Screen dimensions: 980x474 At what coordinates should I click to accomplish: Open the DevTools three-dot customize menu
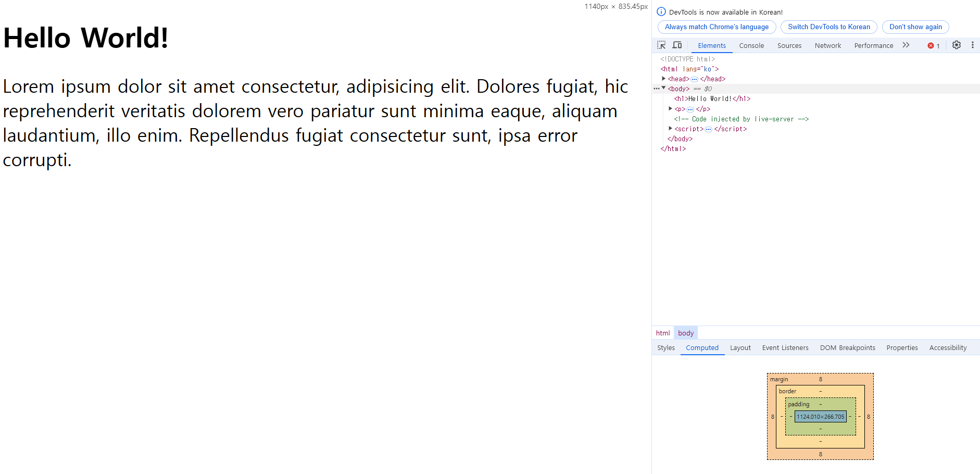tap(972, 45)
